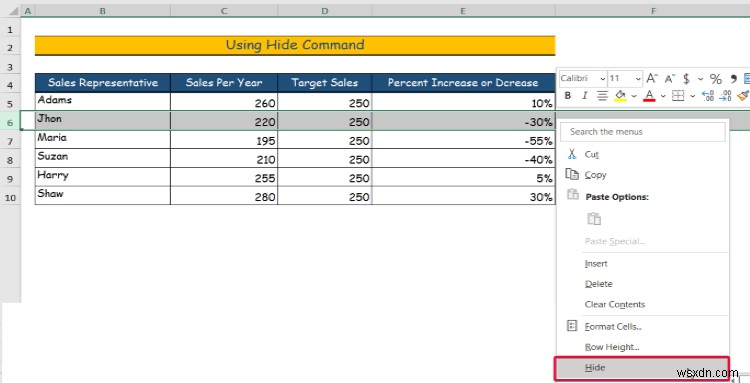Select column C header
The width and height of the screenshot is (750, 383).
[224, 11]
